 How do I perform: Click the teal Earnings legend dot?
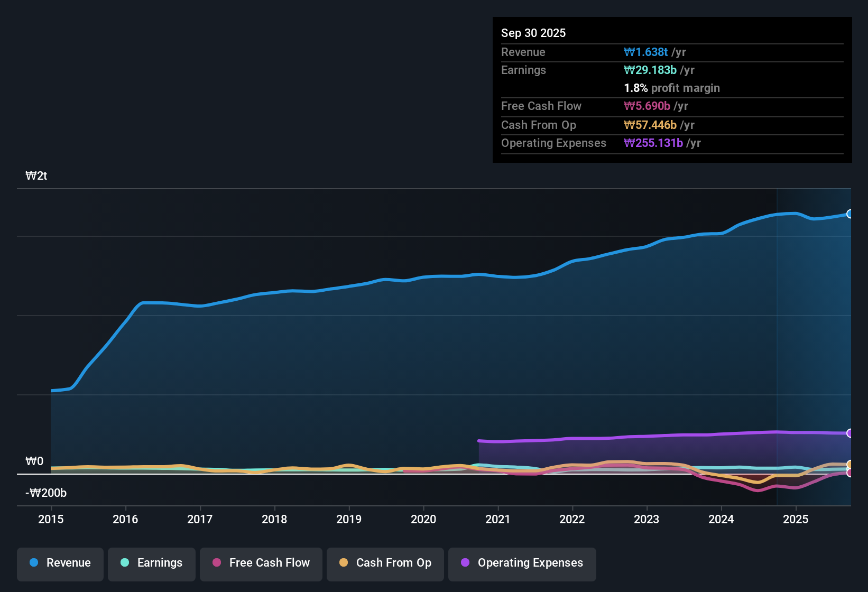[x=124, y=563]
